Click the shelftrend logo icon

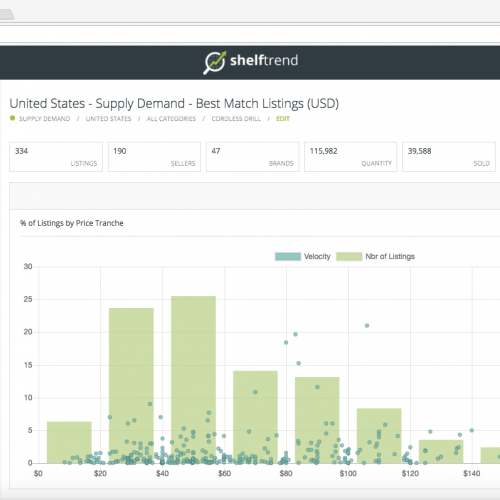(x=215, y=62)
